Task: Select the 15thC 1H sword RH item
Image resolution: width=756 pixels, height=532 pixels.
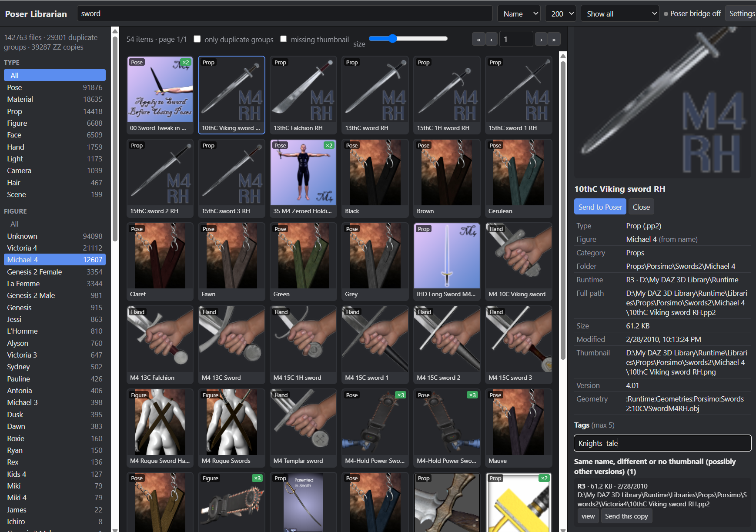Action: click(x=447, y=95)
